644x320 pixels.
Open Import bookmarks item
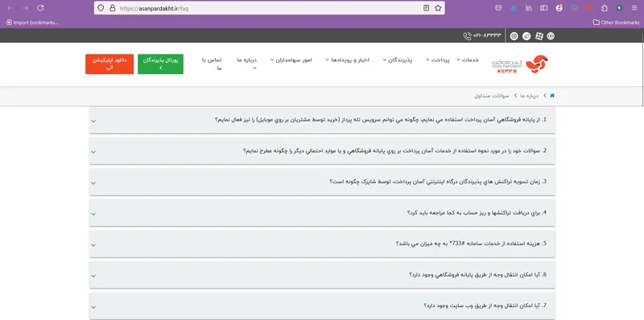32,23
